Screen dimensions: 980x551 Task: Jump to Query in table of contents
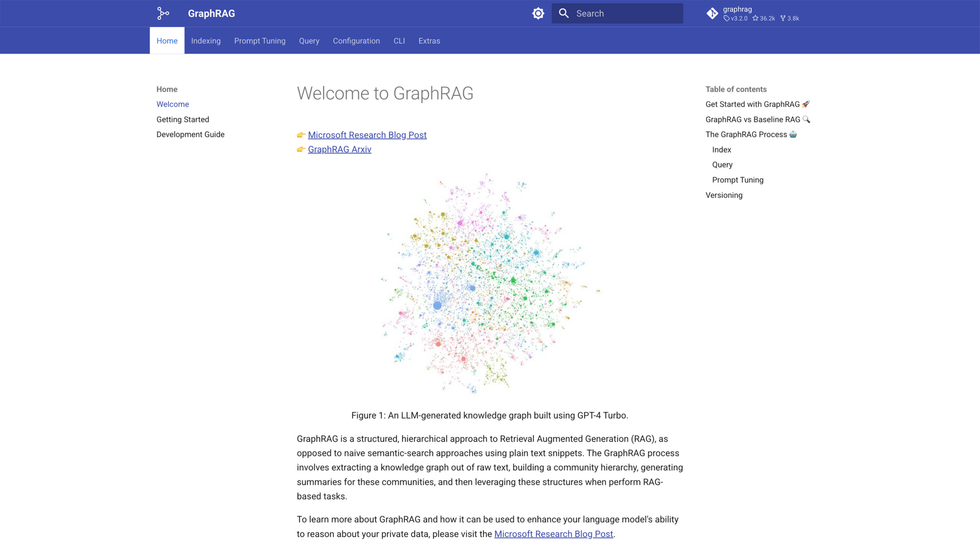(722, 164)
